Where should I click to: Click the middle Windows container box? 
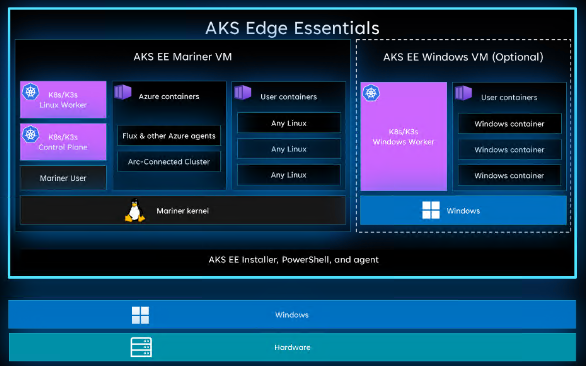coord(510,150)
